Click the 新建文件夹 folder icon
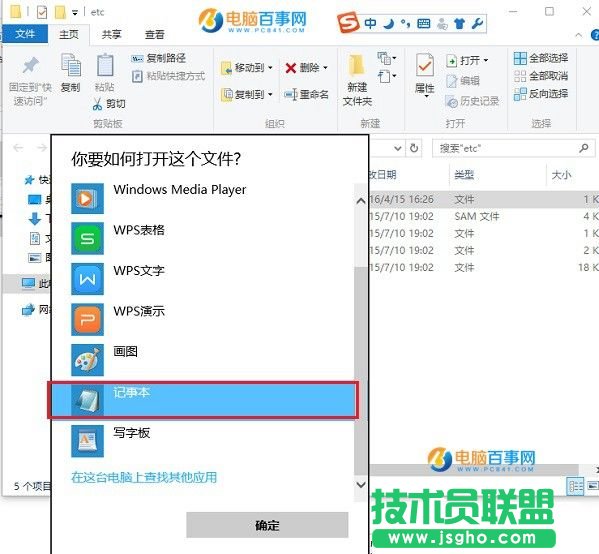This screenshot has height=554, width=599. 357,65
